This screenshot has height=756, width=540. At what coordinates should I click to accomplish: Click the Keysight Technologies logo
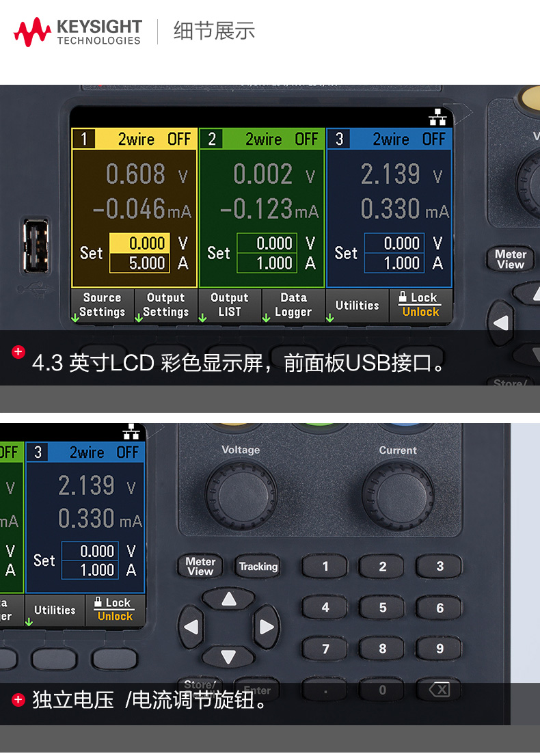77,32
